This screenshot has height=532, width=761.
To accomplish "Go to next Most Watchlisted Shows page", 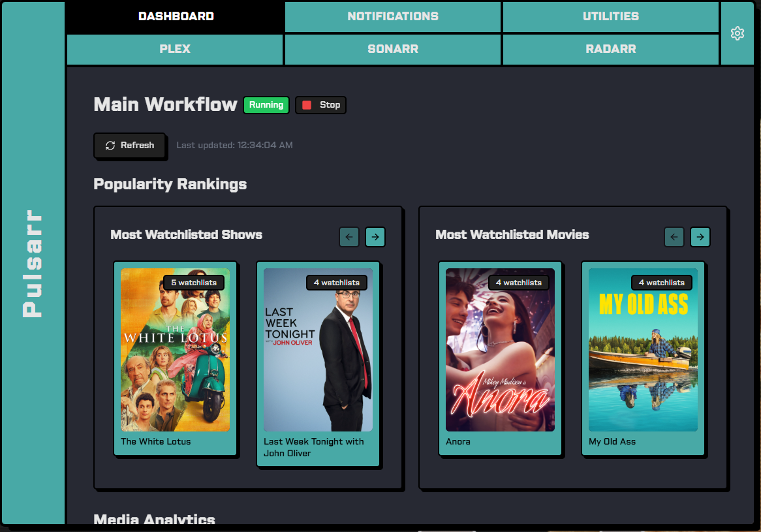I will tap(375, 237).
